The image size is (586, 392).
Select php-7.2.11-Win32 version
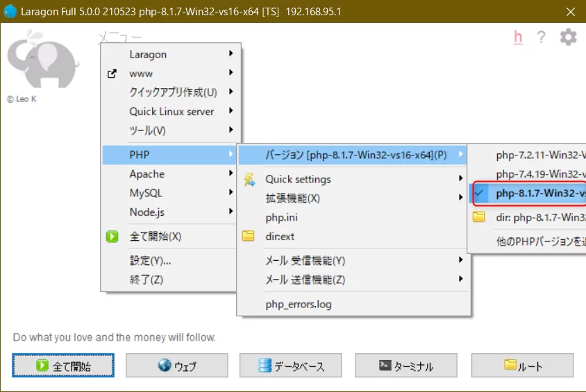pyautogui.click(x=528, y=155)
